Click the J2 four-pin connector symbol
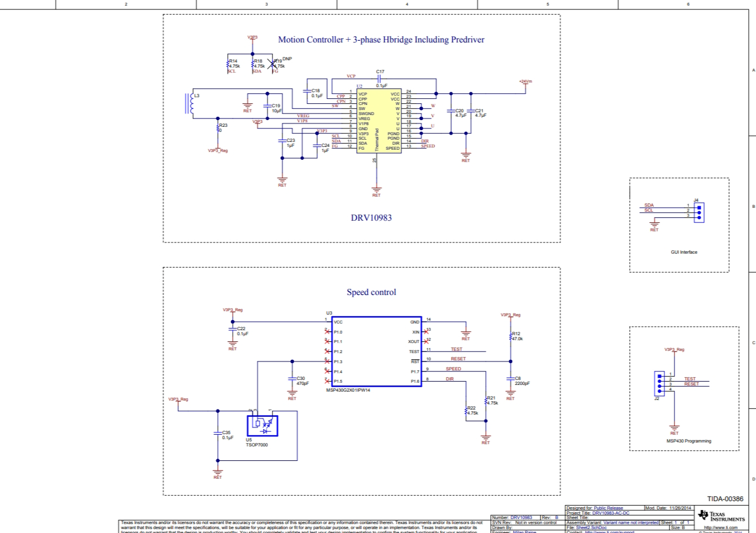This screenshot has height=533, width=756. [659, 383]
